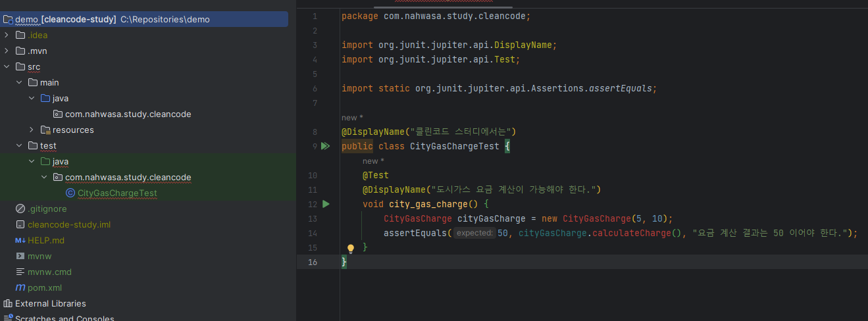Click the resources folder icon

click(45, 130)
